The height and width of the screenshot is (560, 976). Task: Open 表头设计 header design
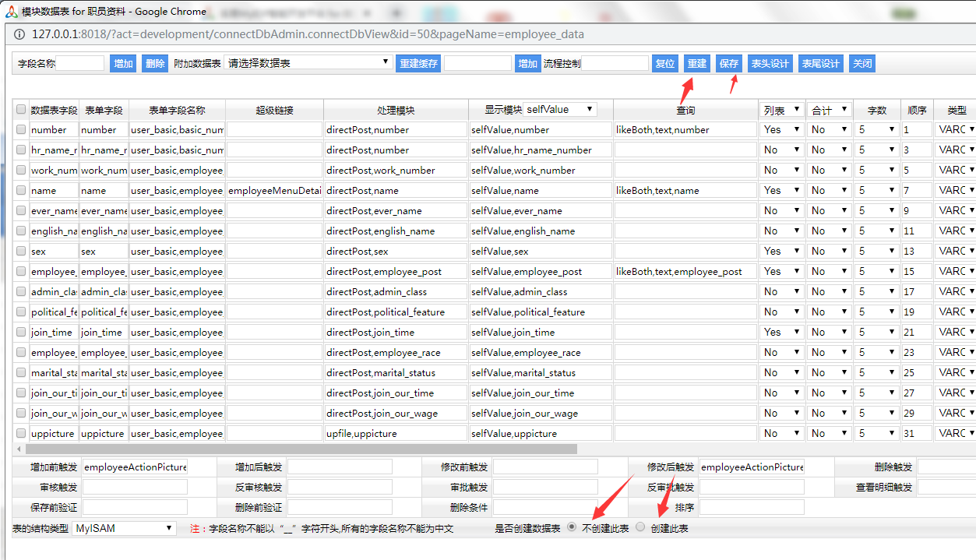coord(770,63)
